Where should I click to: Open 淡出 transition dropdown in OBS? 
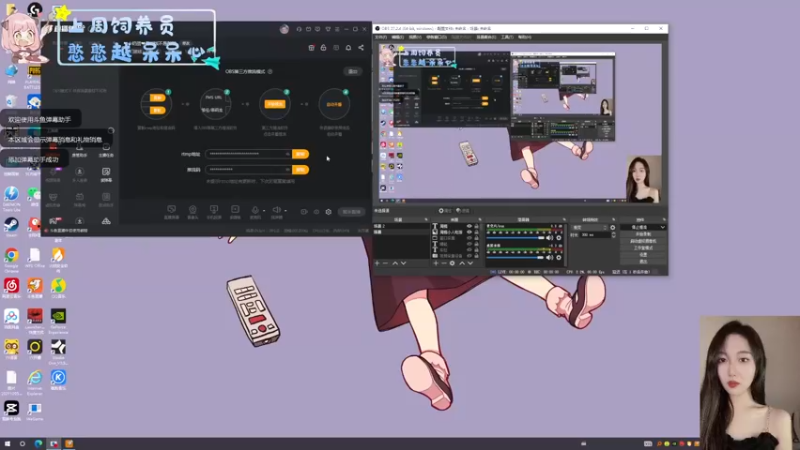[589, 228]
